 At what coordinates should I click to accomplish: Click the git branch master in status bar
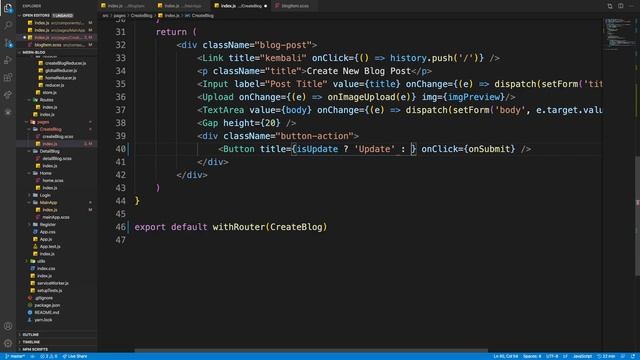[15, 356]
